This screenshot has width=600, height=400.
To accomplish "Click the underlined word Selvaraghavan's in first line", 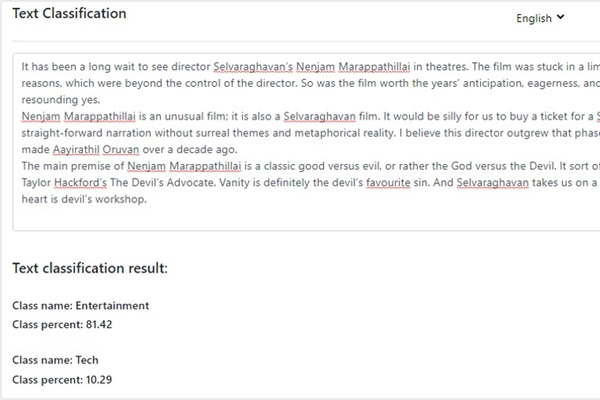I will tap(252, 63).
